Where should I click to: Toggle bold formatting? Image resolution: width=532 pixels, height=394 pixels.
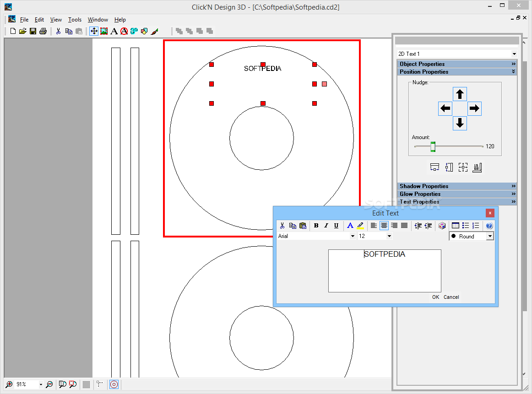(x=316, y=226)
